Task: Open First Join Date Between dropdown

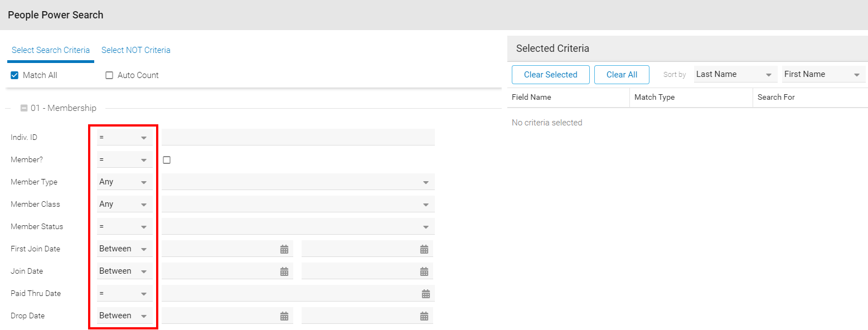Action: tap(125, 249)
